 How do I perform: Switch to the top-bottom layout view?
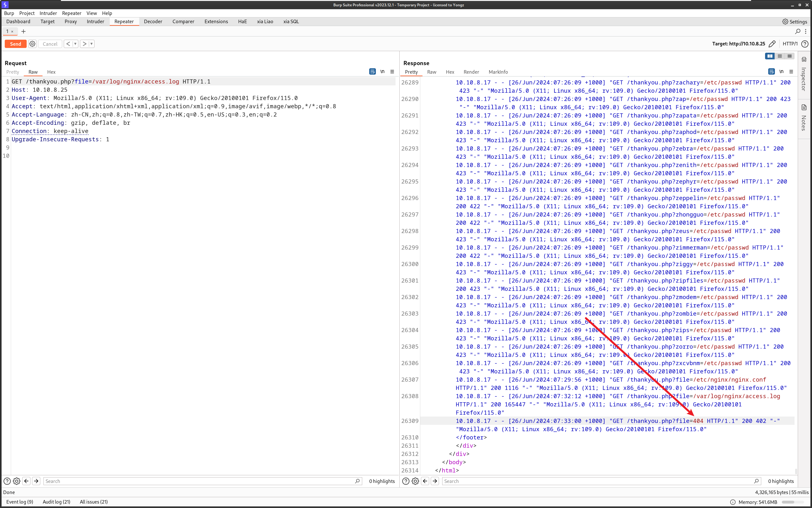tap(779, 56)
